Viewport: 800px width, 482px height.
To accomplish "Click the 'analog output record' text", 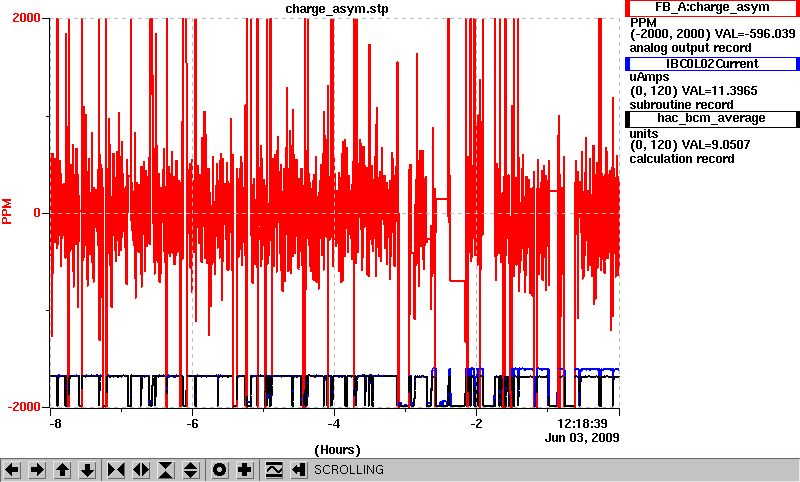I will [x=690, y=48].
